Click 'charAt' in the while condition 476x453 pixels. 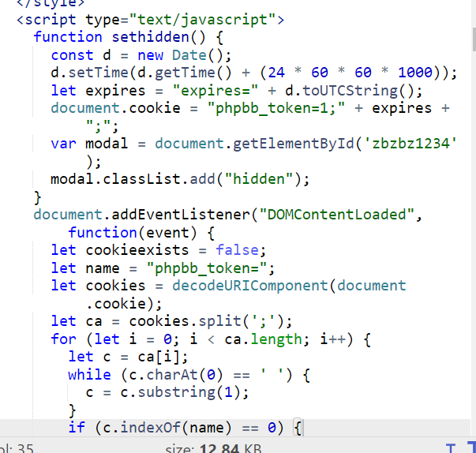(172, 375)
